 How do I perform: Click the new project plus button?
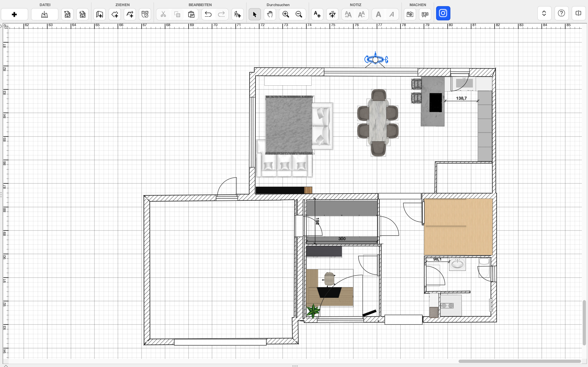pyautogui.click(x=14, y=14)
